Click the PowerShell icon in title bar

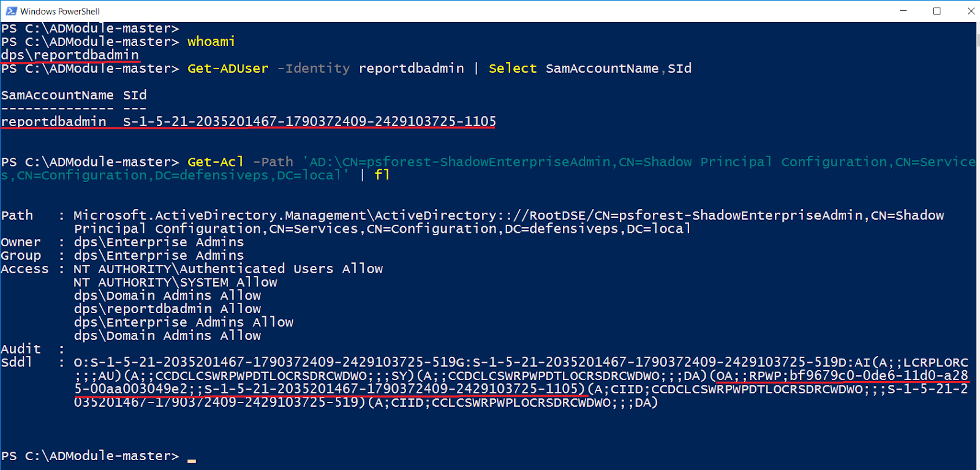coord(11,11)
